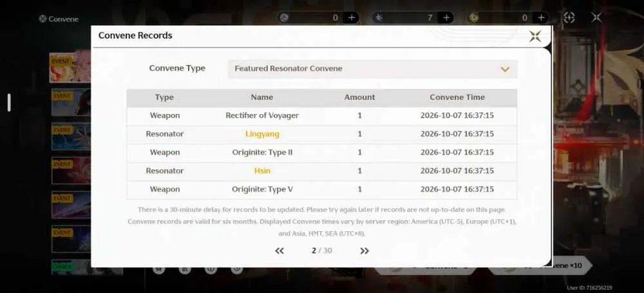The image size is (644, 293).
Task: Select the sixth EVENT banner thumbnail
Action: click(71, 238)
